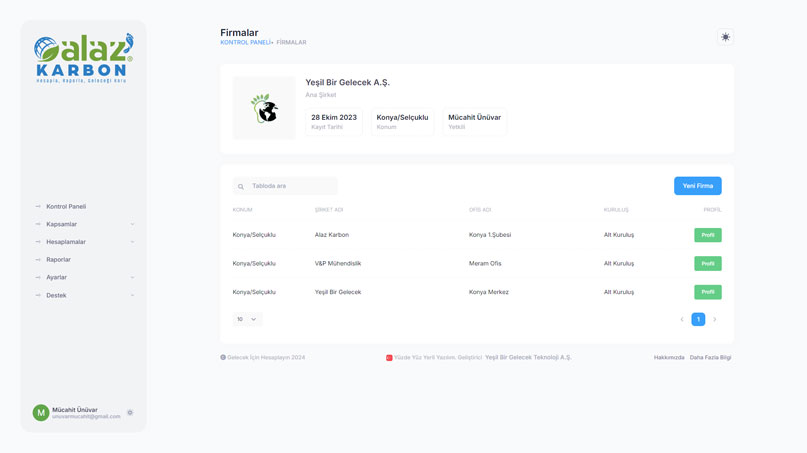Viewport: 807px width, 453px height.
Task: Open the rows-per-page dropdown showing 10
Action: click(247, 319)
